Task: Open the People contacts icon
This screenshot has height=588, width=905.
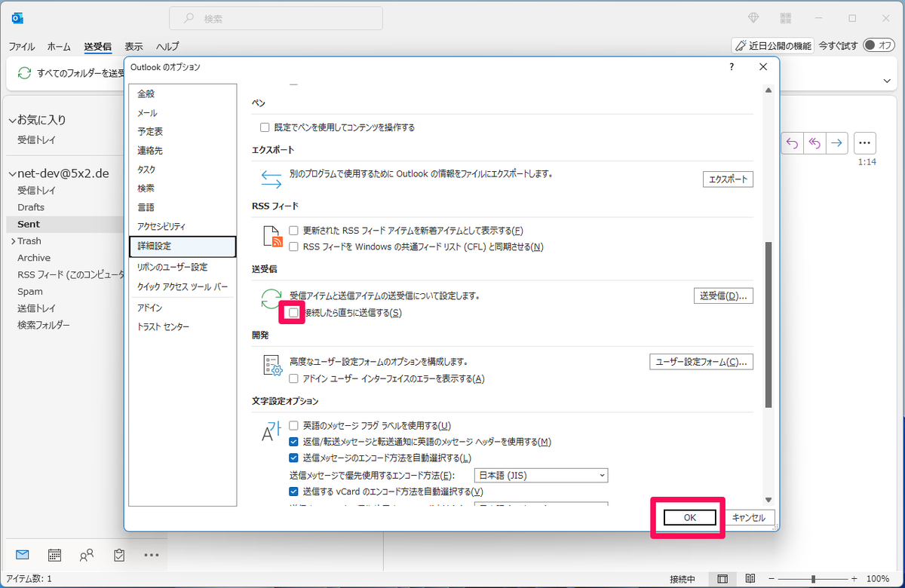Action: coord(87,555)
